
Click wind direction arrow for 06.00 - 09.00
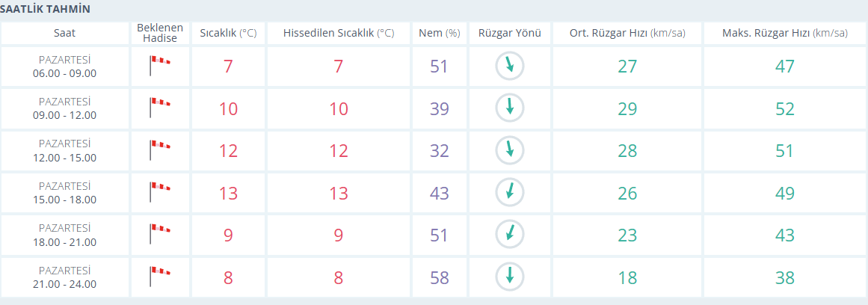tap(510, 66)
